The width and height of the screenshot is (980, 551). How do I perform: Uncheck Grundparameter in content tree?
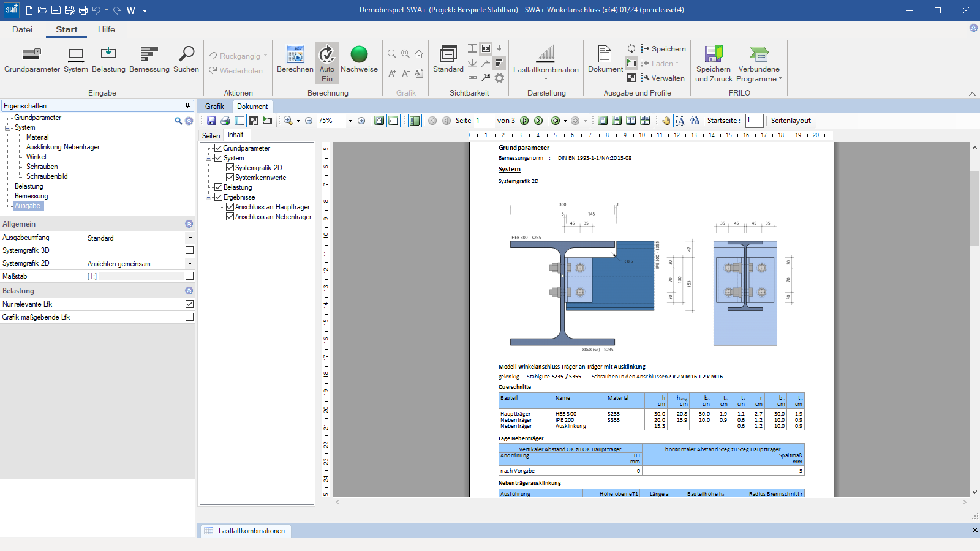point(218,148)
